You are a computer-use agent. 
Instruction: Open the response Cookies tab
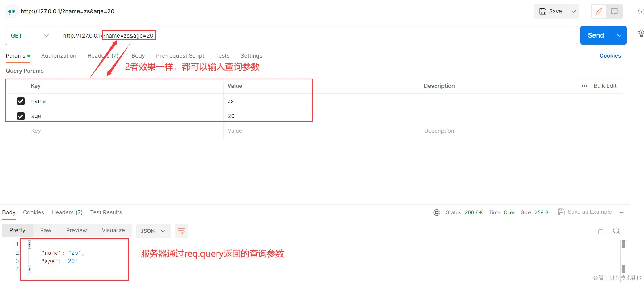34,212
